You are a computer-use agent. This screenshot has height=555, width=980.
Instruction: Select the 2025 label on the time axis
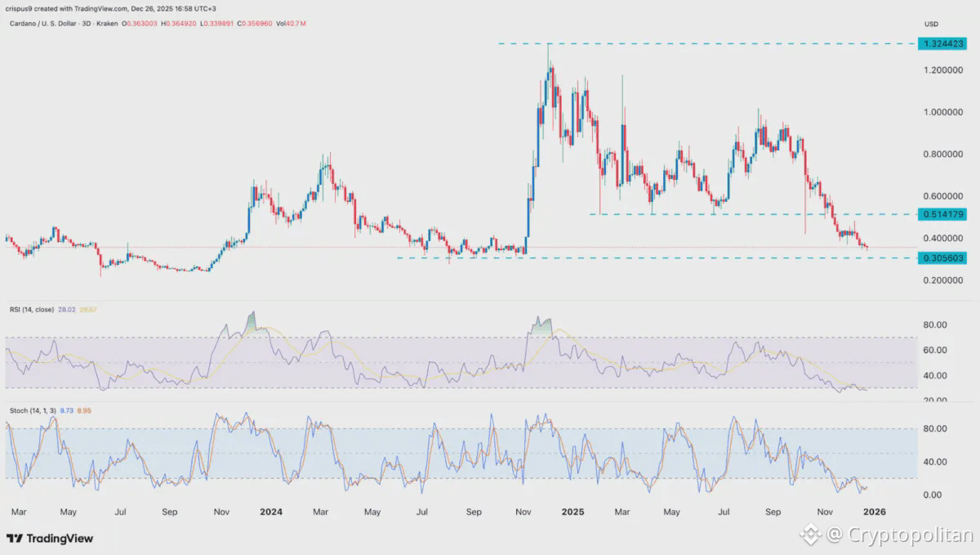[572, 512]
